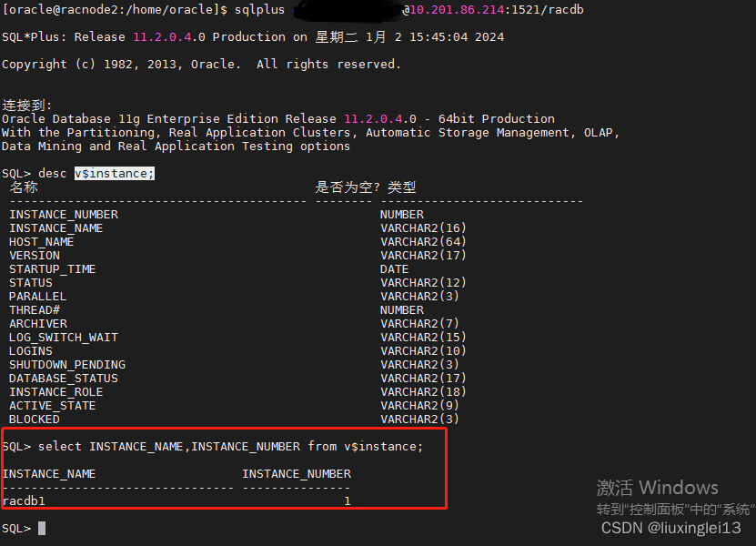Click the 激活 Windows watermark text
This screenshot has width=756, height=546.
tap(657, 488)
